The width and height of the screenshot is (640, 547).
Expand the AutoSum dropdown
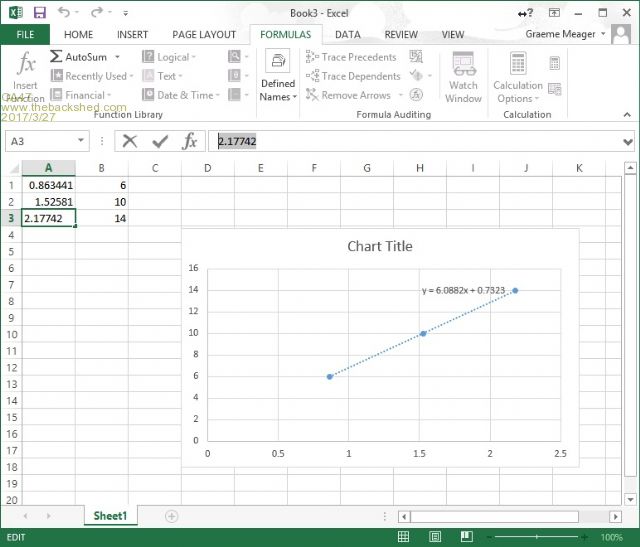point(116,57)
